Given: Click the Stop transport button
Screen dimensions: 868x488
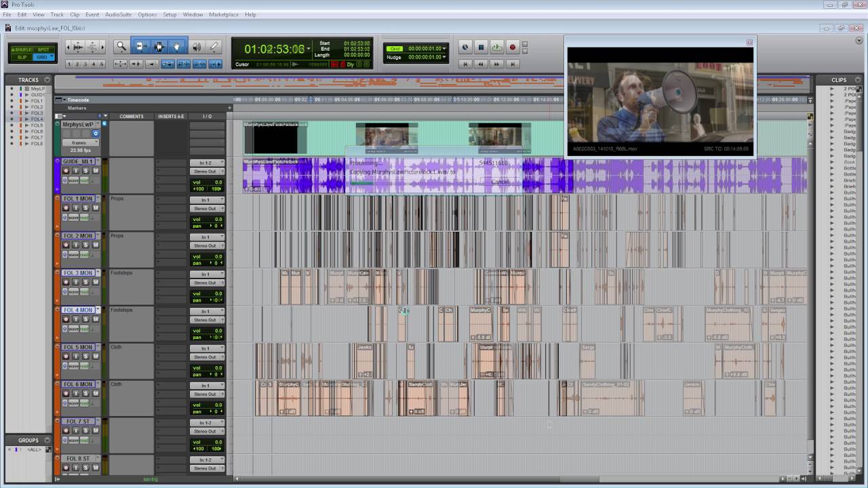Looking at the screenshot, I should coord(481,47).
